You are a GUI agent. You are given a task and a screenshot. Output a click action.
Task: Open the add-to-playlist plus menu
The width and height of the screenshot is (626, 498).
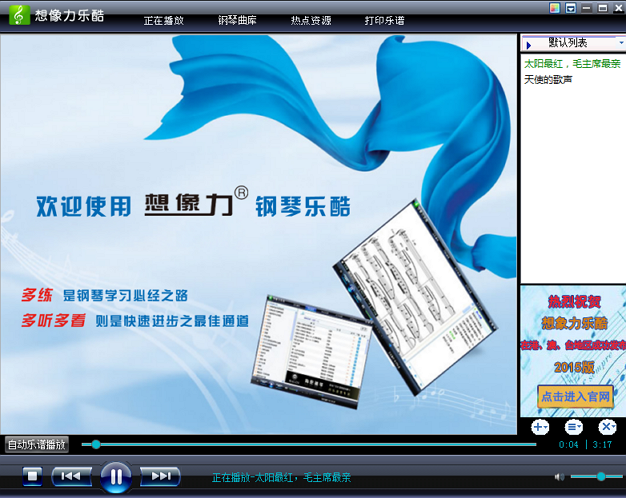click(x=540, y=427)
